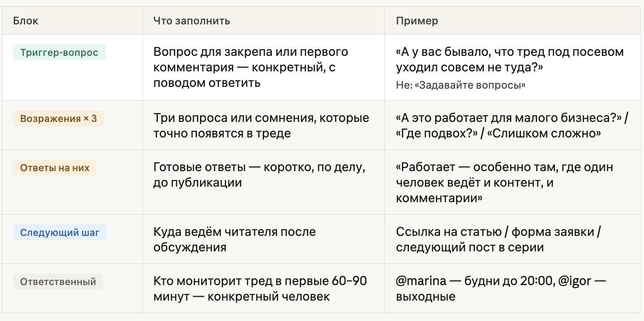This screenshot has height=321, width=644.
Task: Click the «Пример» column header
Action: (417, 21)
